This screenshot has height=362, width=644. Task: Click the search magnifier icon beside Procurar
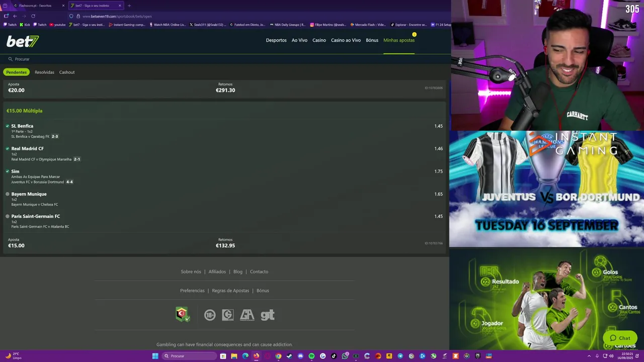point(10,59)
